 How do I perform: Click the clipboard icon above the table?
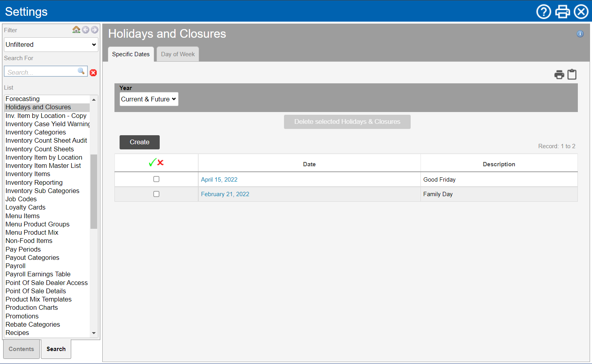point(572,74)
